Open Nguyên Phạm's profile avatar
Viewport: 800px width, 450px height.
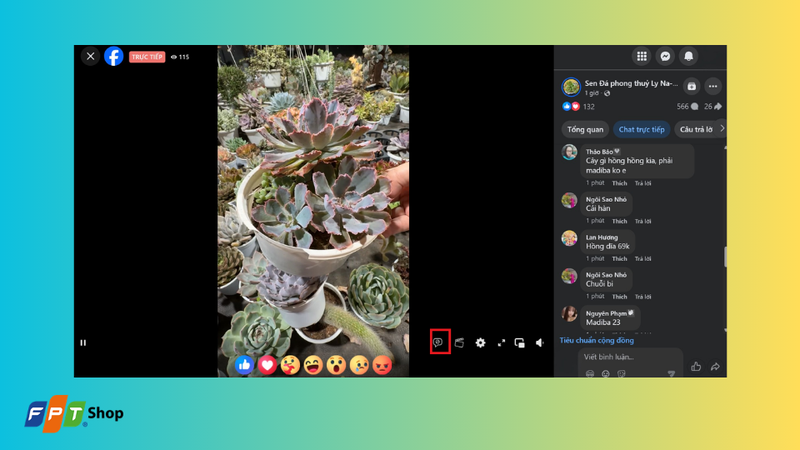point(569,314)
